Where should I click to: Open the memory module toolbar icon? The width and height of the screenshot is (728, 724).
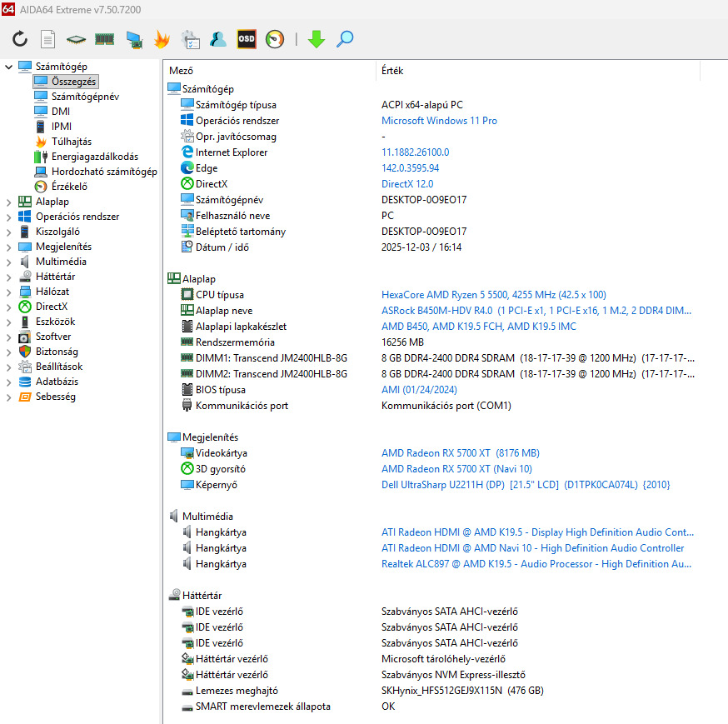(104, 39)
